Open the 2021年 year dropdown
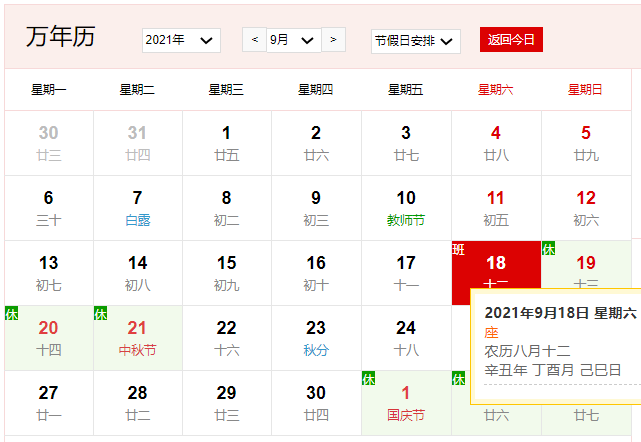The height and width of the screenshot is (442, 641). (x=181, y=40)
